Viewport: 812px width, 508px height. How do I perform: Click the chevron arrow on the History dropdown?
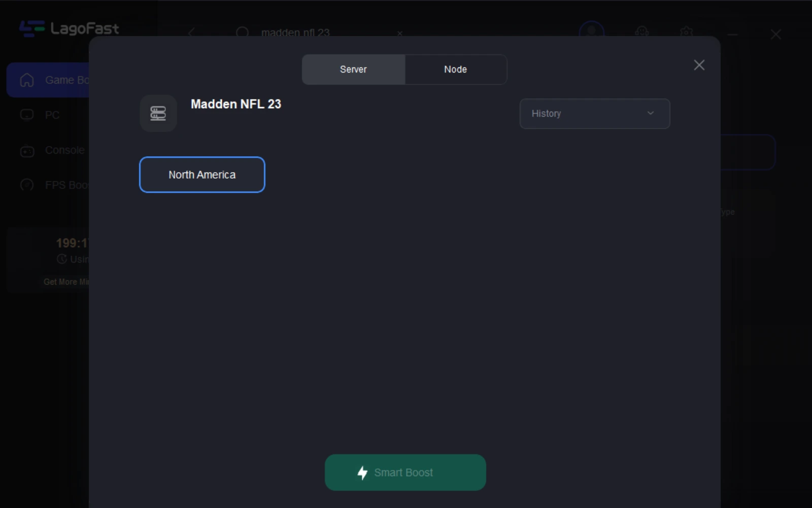651,113
